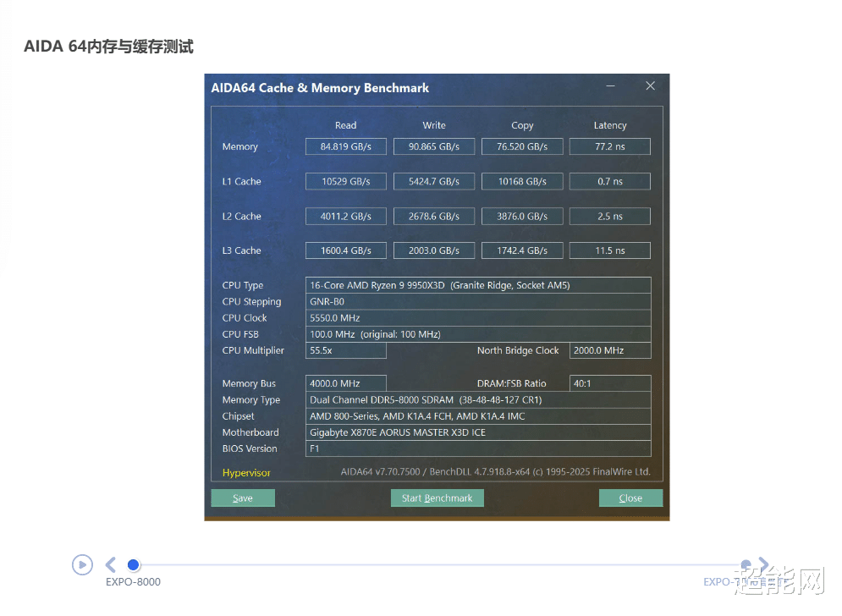
Task: Click CPU Type field Ryzen 9 9950X3D
Action: pos(478,285)
